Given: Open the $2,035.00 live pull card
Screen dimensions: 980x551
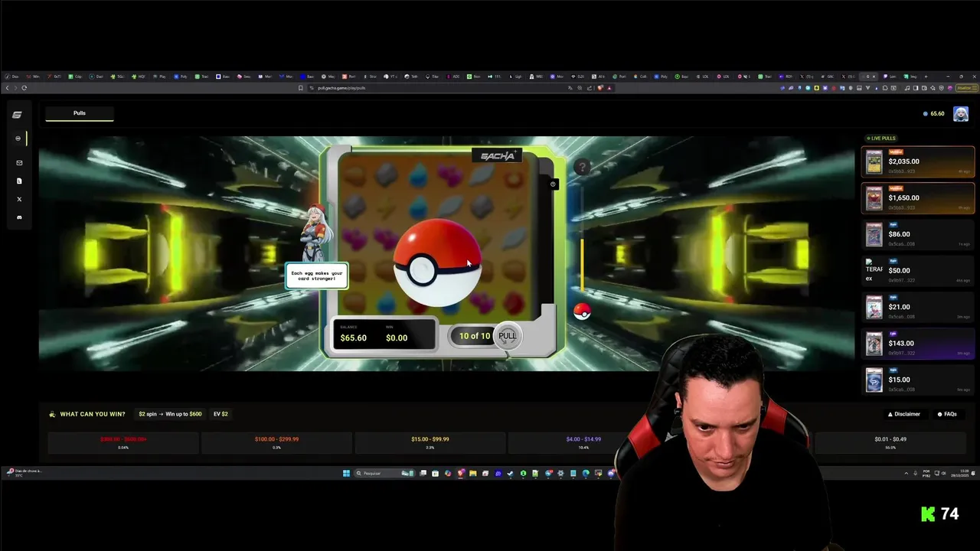Looking at the screenshot, I should click(x=918, y=161).
